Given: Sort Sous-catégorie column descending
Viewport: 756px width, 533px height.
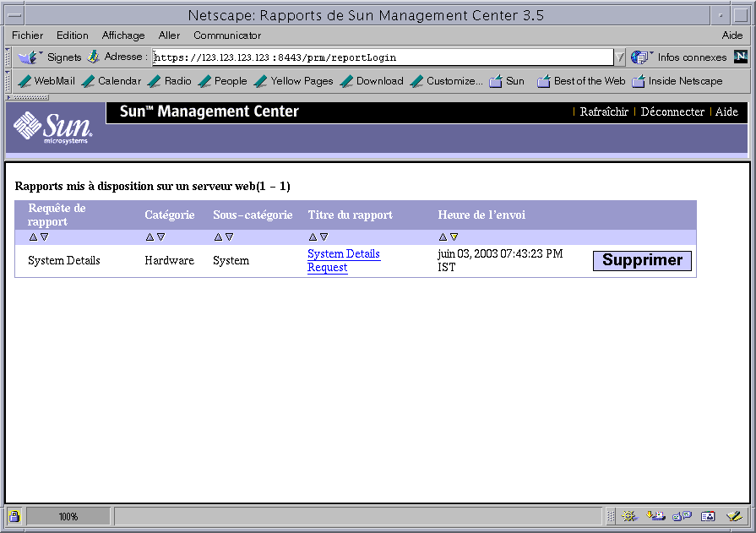Looking at the screenshot, I should click(x=230, y=237).
